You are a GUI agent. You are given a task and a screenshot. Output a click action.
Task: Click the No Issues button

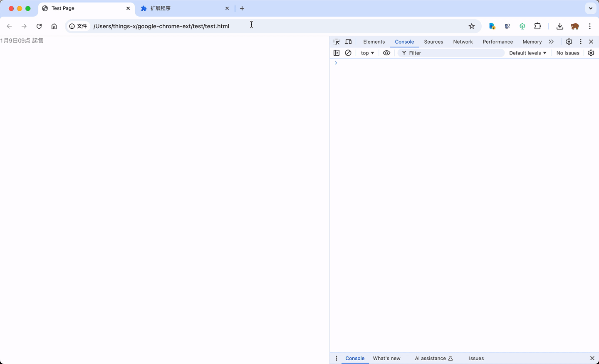tap(568, 53)
